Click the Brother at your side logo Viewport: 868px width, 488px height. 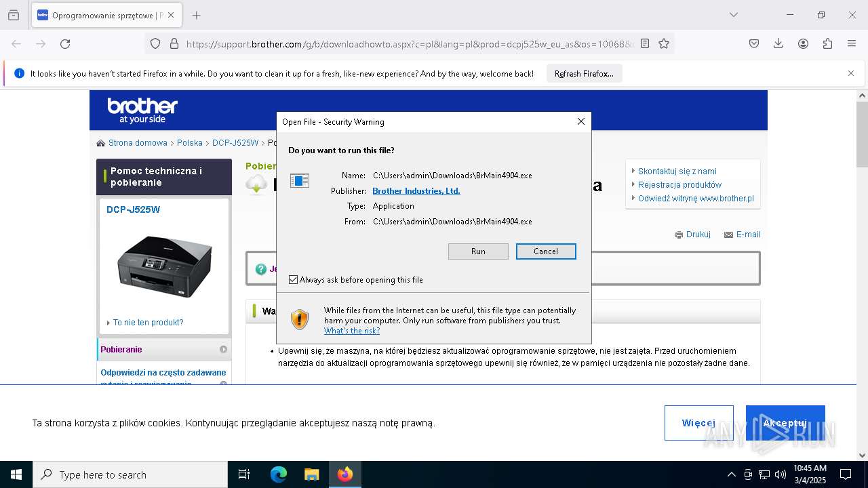pos(142,110)
